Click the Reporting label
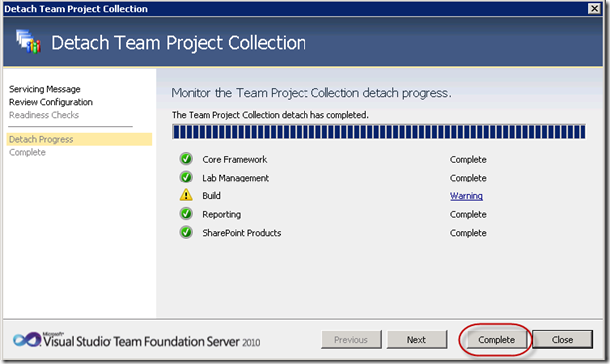This screenshot has height=364, width=610. coord(221,214)
